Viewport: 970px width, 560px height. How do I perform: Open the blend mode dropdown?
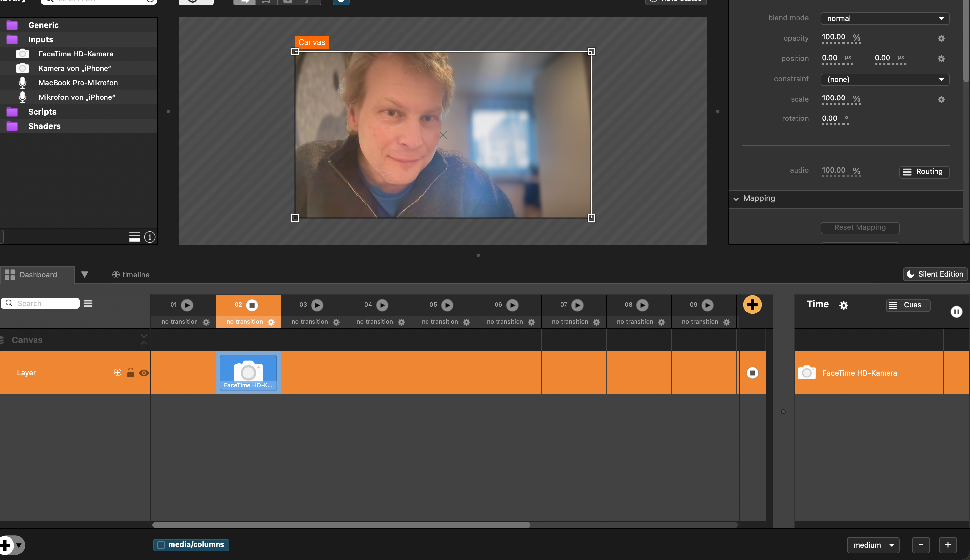point(885,18)
